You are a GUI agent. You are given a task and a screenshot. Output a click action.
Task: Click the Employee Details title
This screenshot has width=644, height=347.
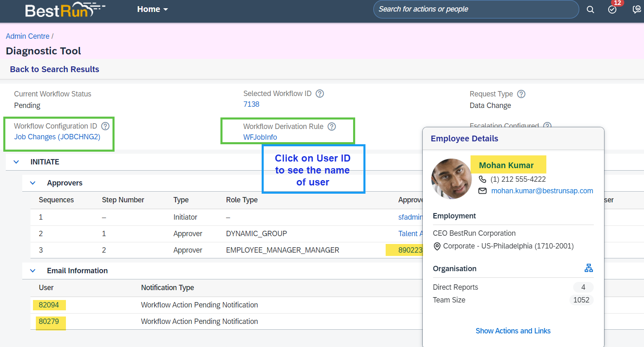click(x=464, y=138)
